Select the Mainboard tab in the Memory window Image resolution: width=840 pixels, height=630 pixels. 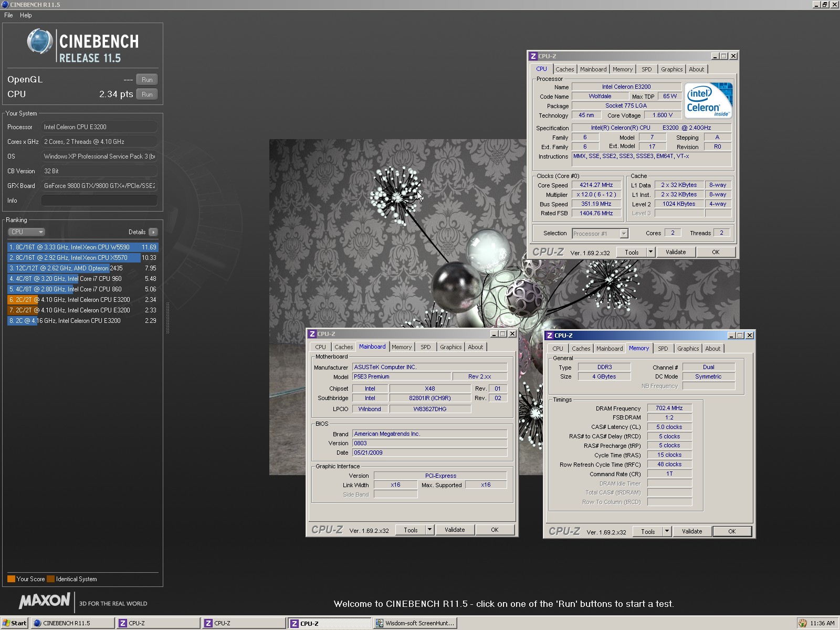pyautogui.click(x=610, y=349)
